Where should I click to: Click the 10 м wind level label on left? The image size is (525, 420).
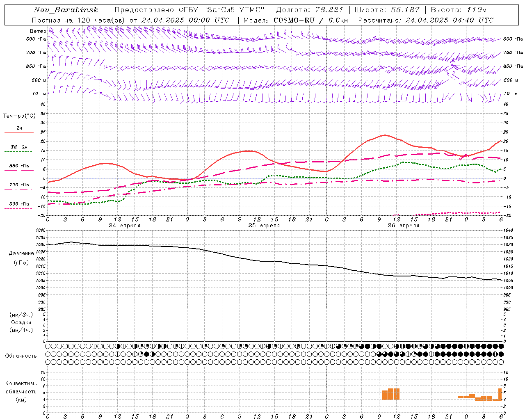[39, 94]
